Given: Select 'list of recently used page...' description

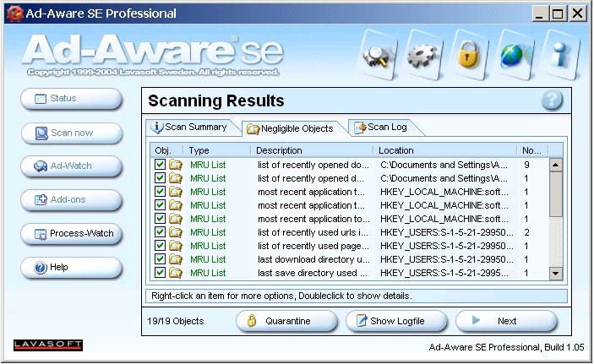Looking at the screenshot, I should click(313, 246).
